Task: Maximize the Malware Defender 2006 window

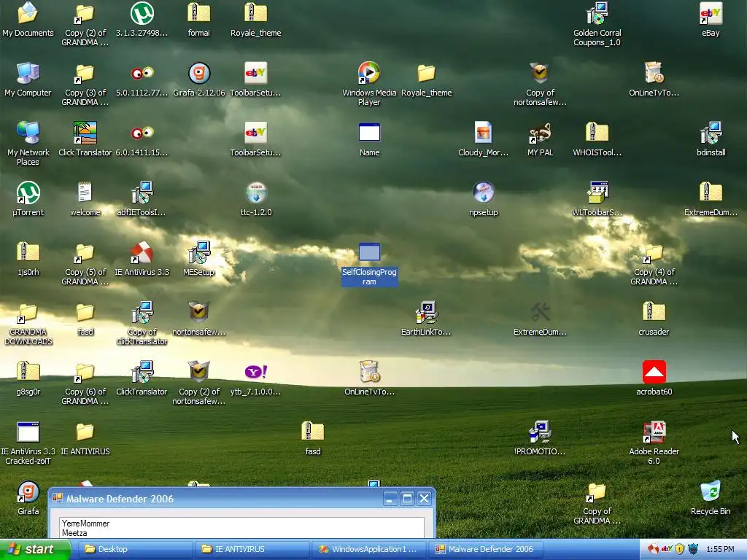Action: [x=407, y=499]
